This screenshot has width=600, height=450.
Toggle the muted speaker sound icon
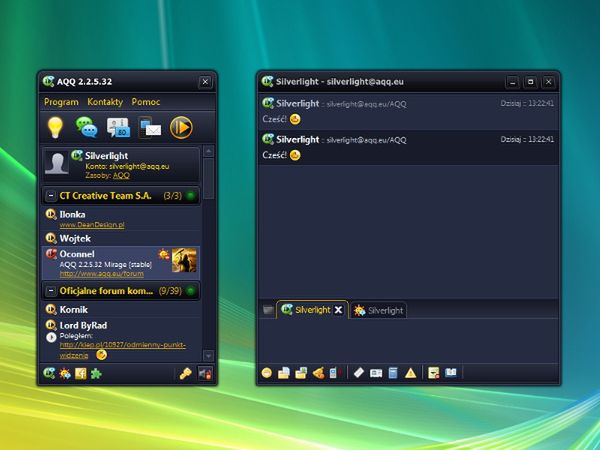pos(205,373)
